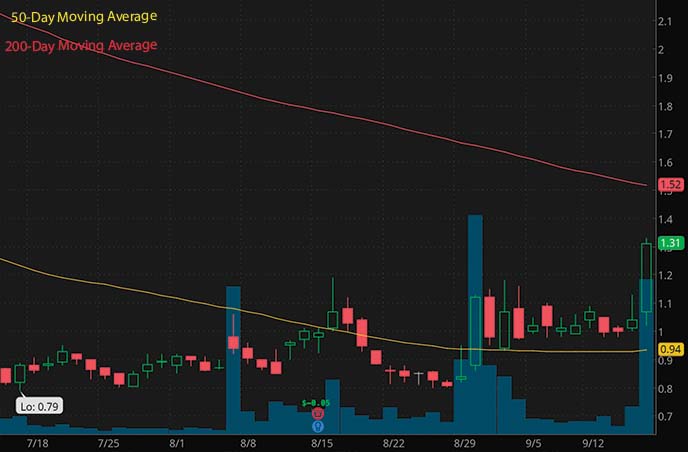Click the 7/18 date label
The image size is (688, 452).
pyautogui.click(x=38, y=443)
